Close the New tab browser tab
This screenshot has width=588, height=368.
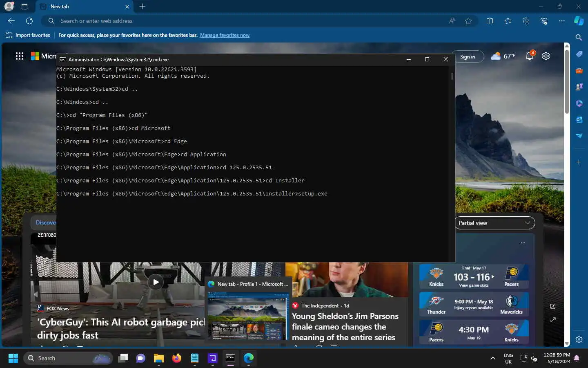point(127,7)
